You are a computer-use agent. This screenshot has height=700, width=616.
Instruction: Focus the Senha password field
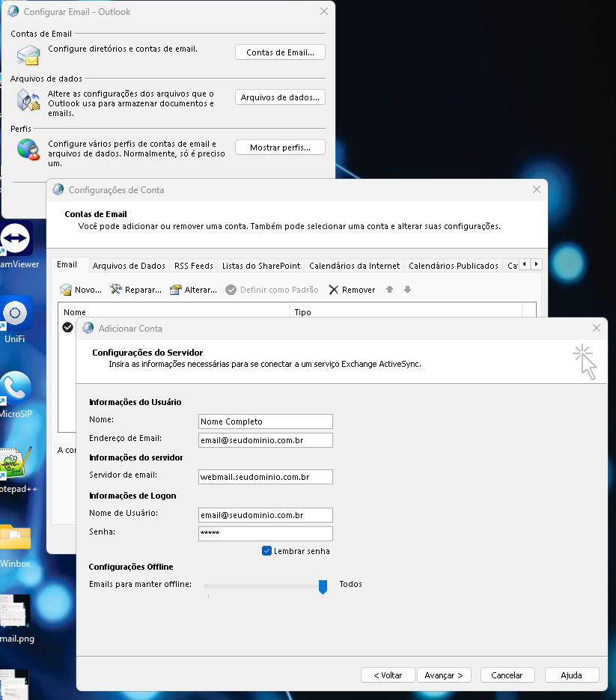click(266, 534)
